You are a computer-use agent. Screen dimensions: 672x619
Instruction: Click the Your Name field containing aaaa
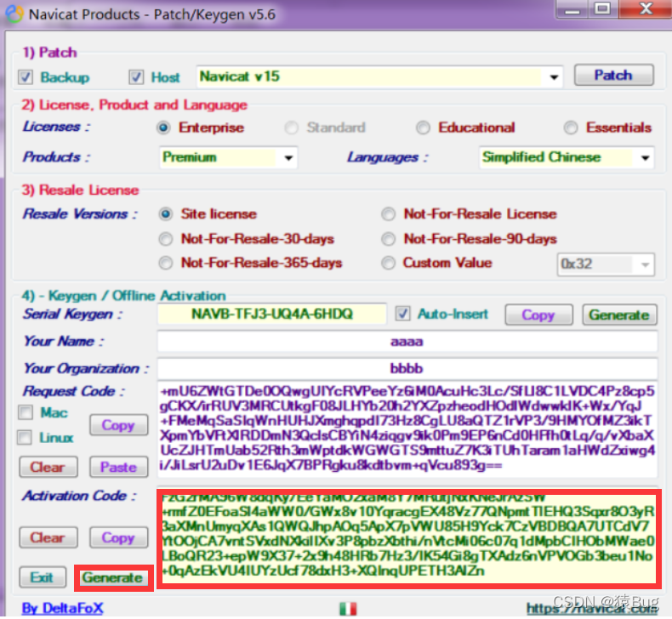click(407, 342)
